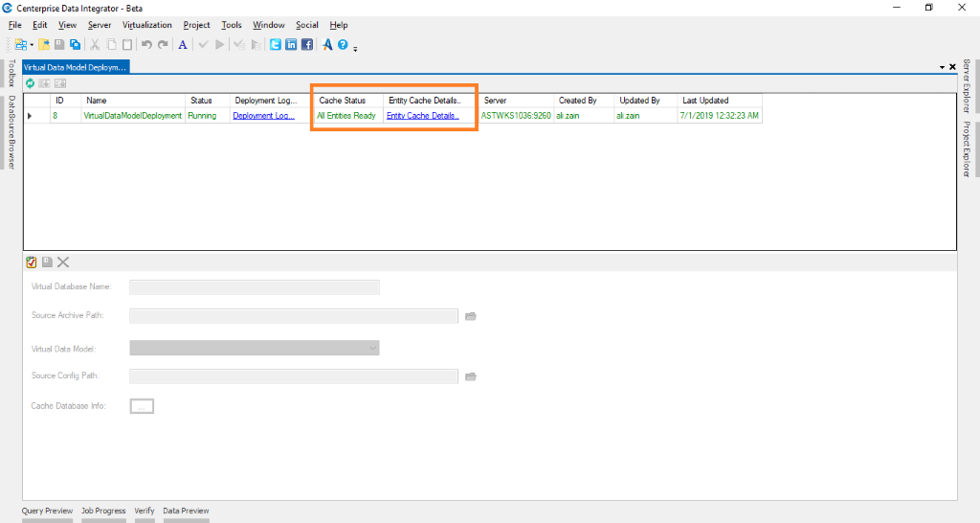Open the Virtualization menu
The height and width of the screenshot is (523, 980).
tap(146, 25)
